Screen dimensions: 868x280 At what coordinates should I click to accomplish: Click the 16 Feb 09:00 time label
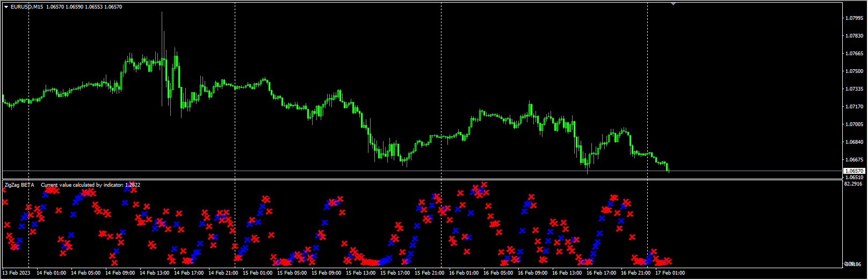pyautogui.click(x=532, y=273)
